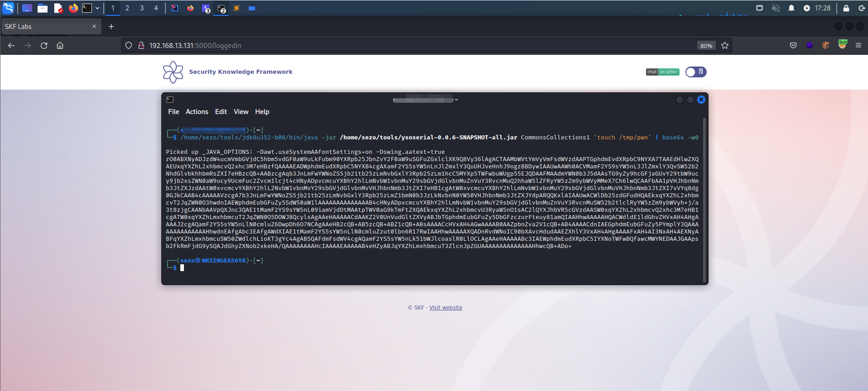Reset the 80% zoom level badge
Image resolution: width=868 pixels, height=391 pixels.
(706, 46)
